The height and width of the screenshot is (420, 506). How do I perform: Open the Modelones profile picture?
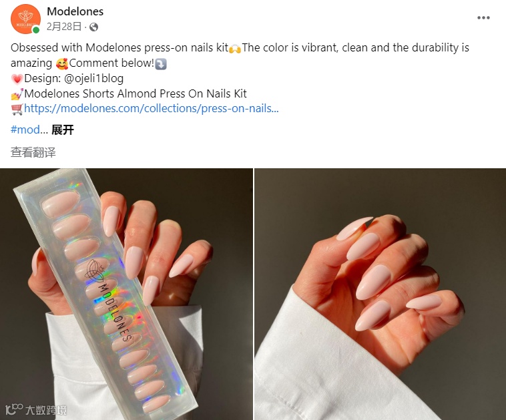tap(25, 19)
